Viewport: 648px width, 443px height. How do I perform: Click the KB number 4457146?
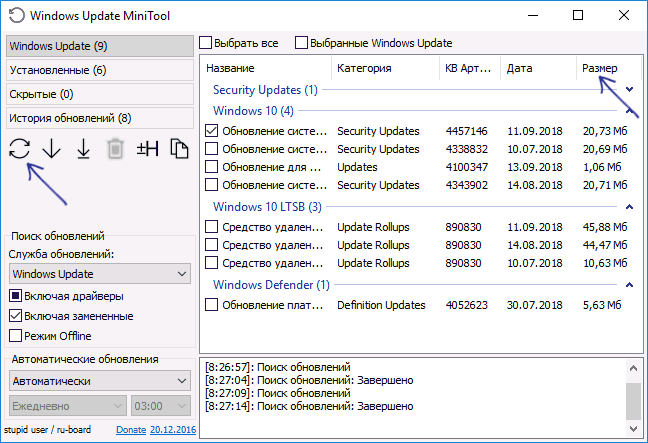[x=467, y=131]
